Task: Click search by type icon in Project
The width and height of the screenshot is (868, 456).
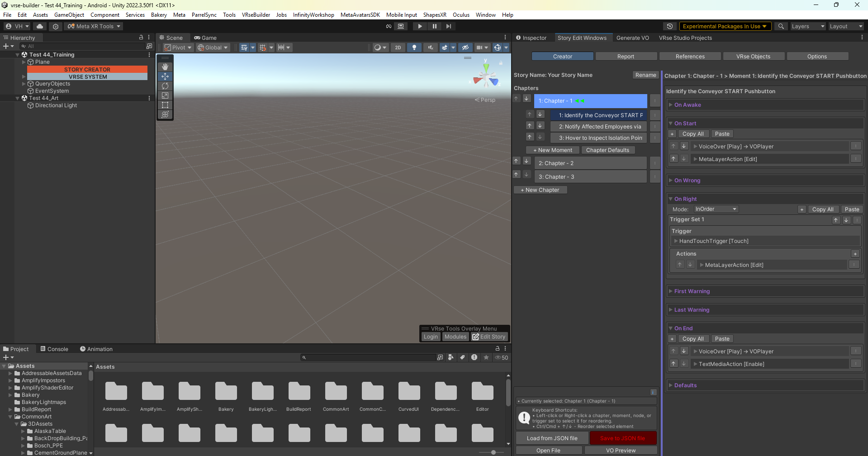Action: 451,357
